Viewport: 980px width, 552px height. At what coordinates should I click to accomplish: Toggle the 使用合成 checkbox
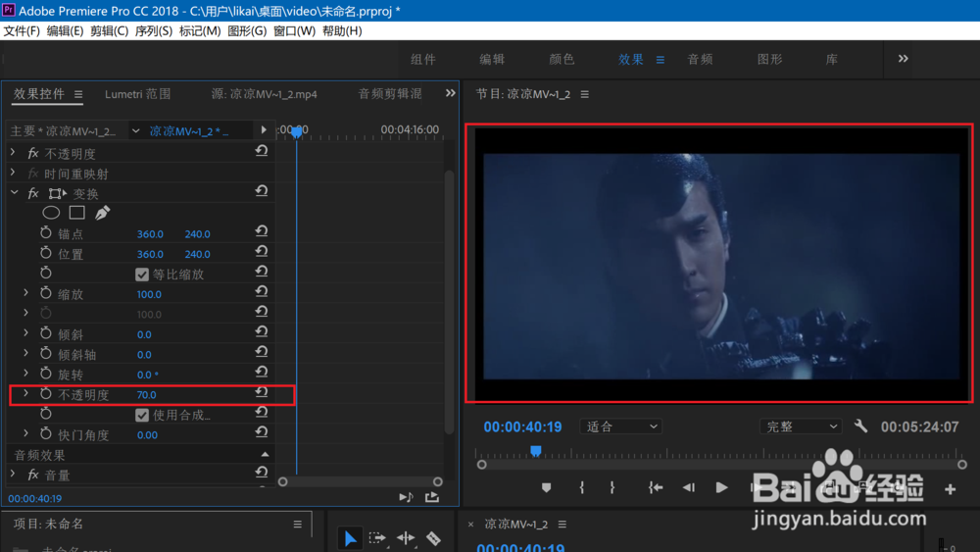(x=142, y=415)
